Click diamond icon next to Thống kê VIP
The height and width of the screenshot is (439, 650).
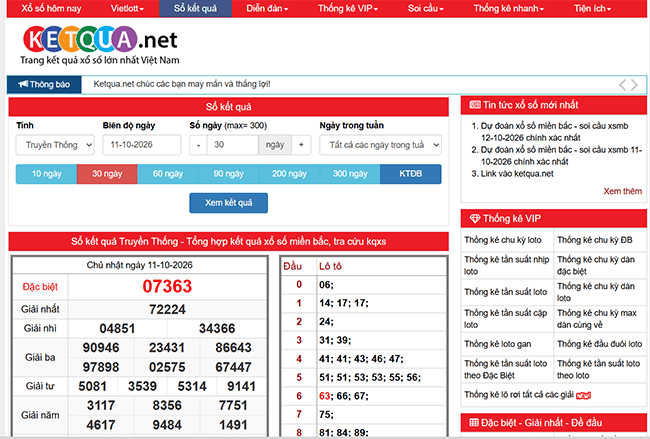[x=475, y=218]
